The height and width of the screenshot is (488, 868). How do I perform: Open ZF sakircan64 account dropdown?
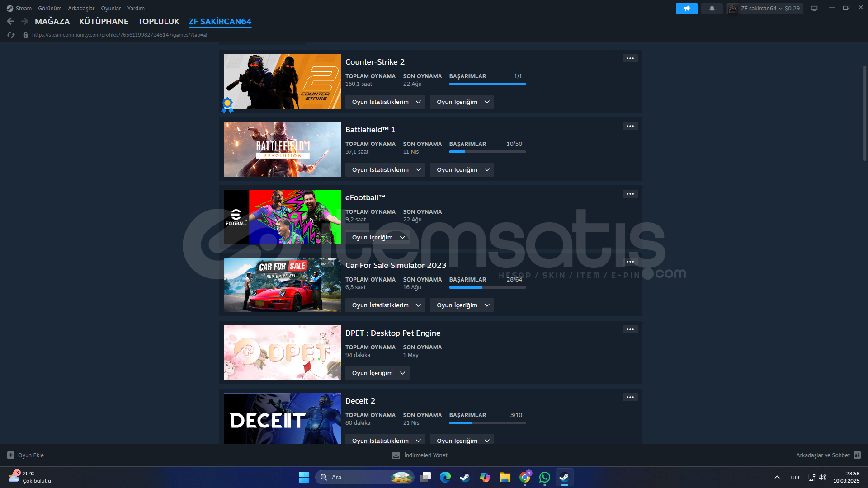coord(765,8)
